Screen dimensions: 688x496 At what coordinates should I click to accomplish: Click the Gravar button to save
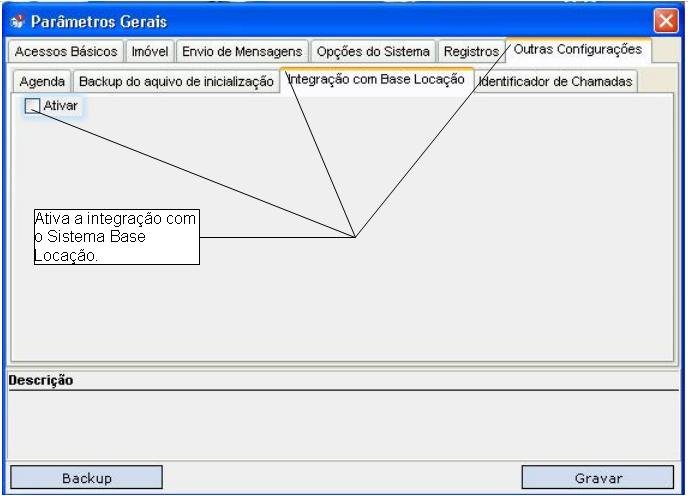pos(598,478)
